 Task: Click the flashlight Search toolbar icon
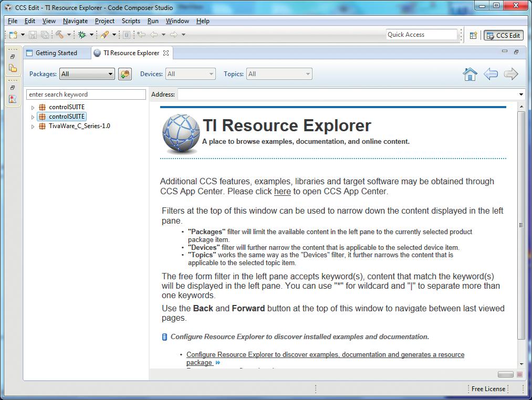click(105, 35)
